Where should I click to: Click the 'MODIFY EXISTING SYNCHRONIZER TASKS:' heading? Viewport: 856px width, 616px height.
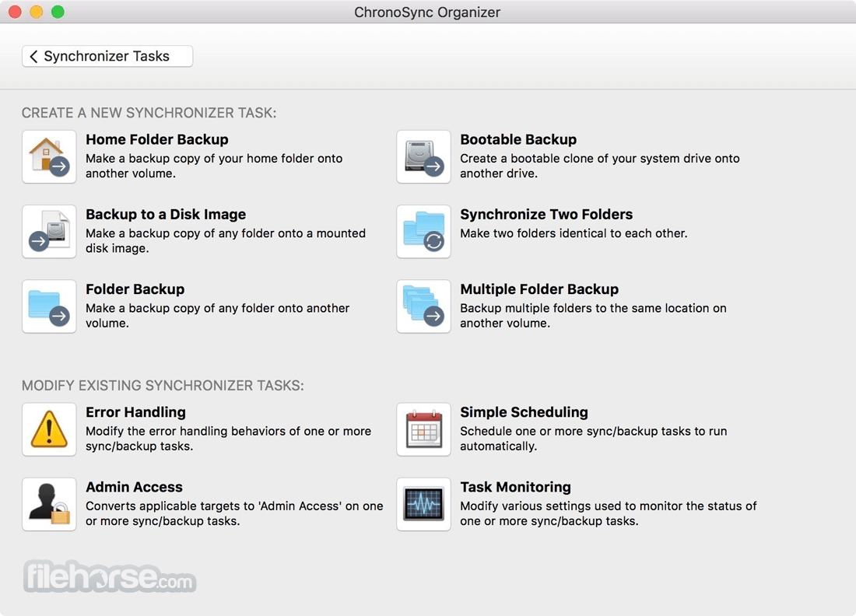(163, 386)
